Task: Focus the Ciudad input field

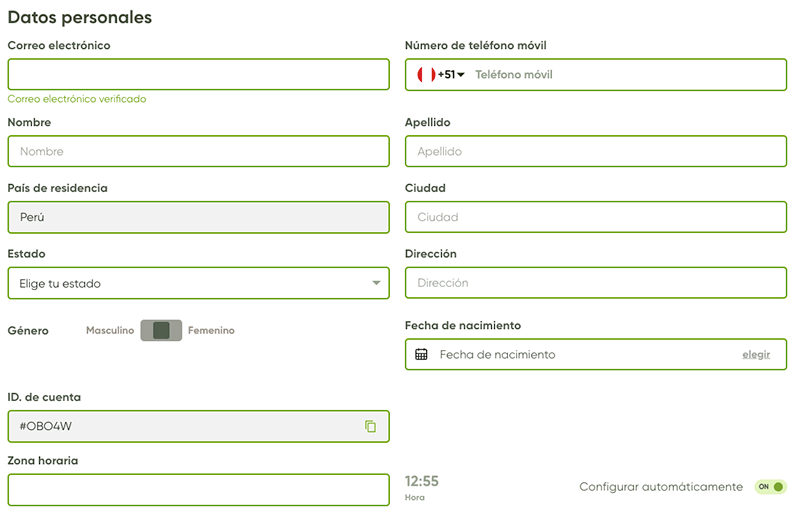Action: pyautogui.click(x=595, y=217)
